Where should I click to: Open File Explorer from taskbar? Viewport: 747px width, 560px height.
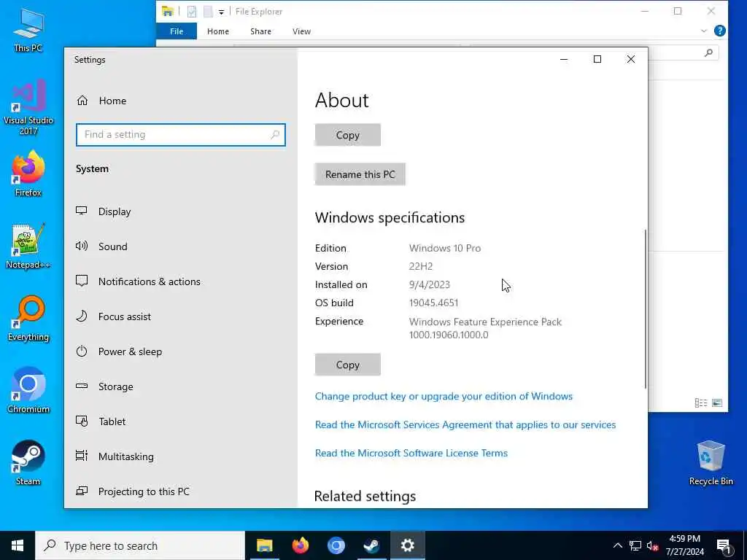(264, 545)
